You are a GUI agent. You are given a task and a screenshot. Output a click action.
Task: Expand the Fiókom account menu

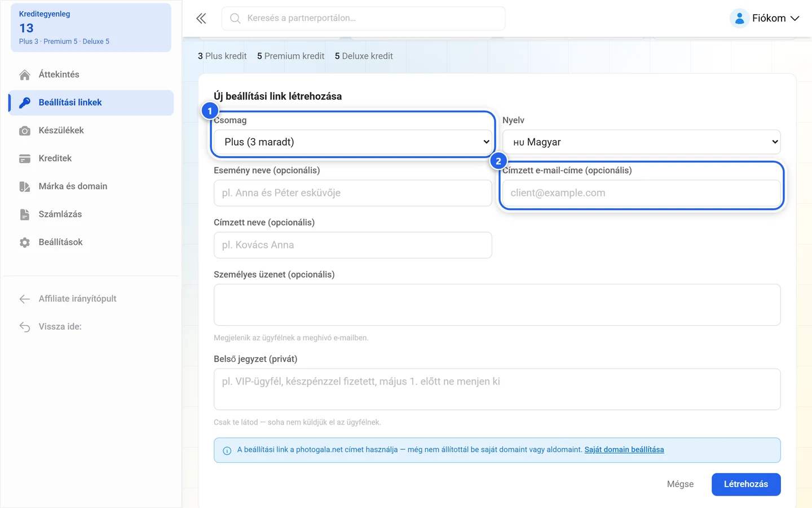pyautogui.click(x=765, y=19)
